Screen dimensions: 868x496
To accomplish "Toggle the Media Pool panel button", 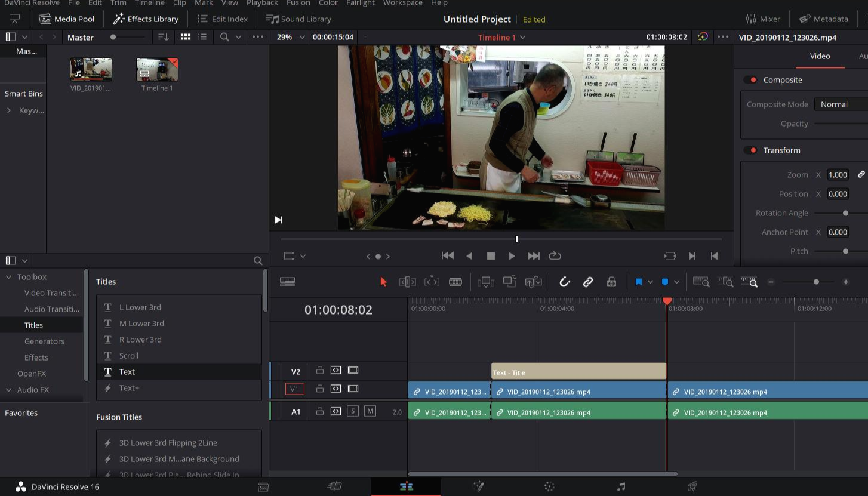I will tap(67, 19).
